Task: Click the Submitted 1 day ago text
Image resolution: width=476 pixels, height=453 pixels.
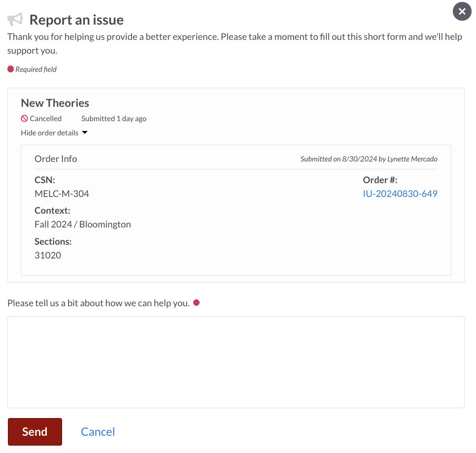Action: [x=114, y=118]
